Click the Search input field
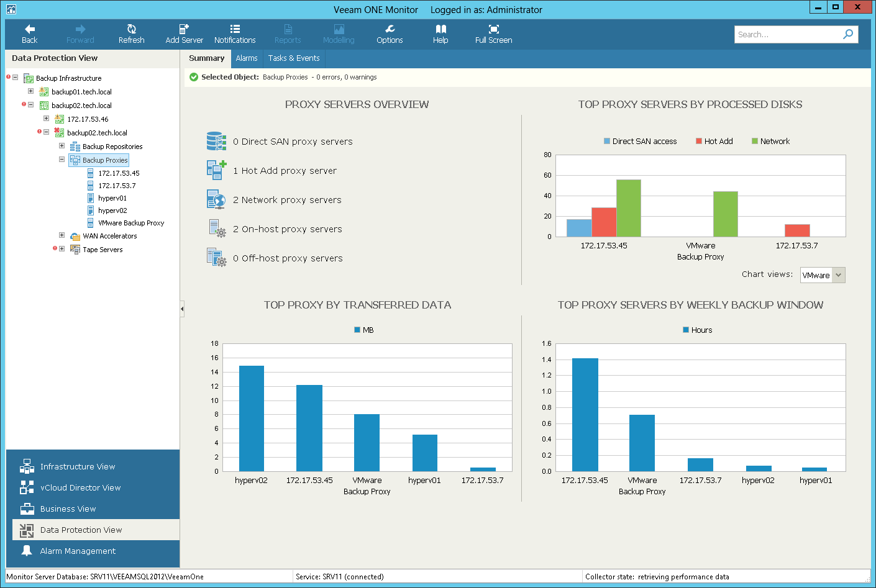The image size is (876, 588). [788, 34]
